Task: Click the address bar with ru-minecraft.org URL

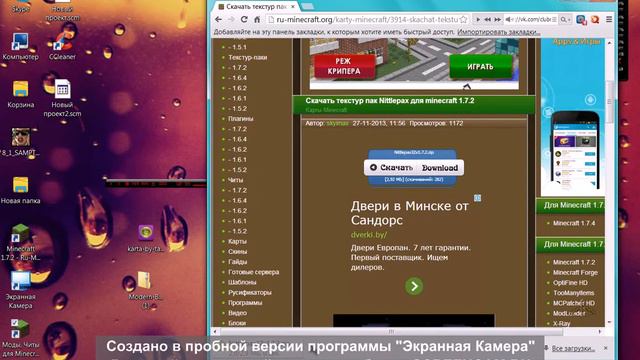Action: pos(367,19)
